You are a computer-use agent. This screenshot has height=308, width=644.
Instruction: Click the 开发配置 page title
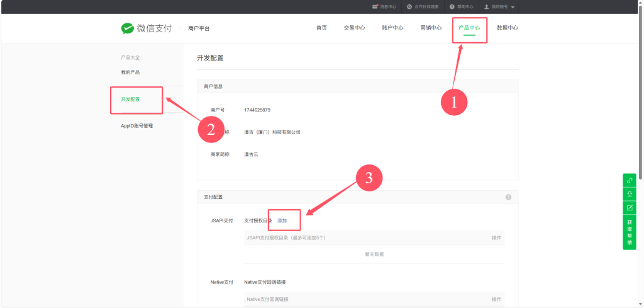(210, 58)
